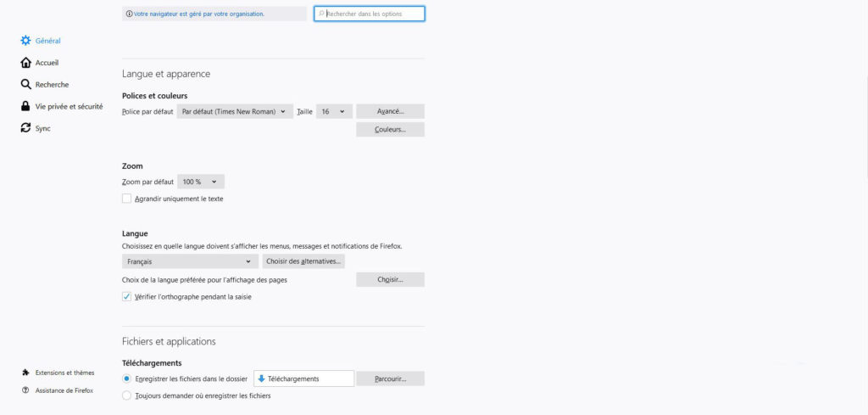Open the Français language dropdown
The image size is (868, 415).
coord(190,261)
